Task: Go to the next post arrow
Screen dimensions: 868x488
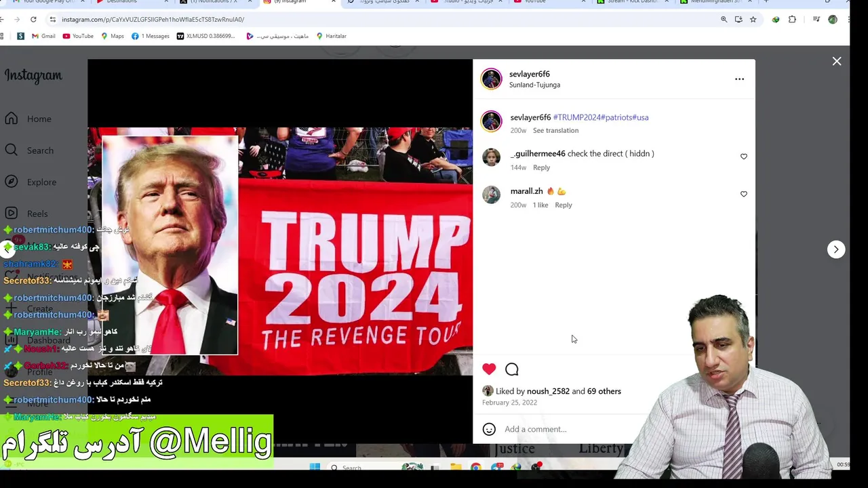Action: tap(836, 249)
